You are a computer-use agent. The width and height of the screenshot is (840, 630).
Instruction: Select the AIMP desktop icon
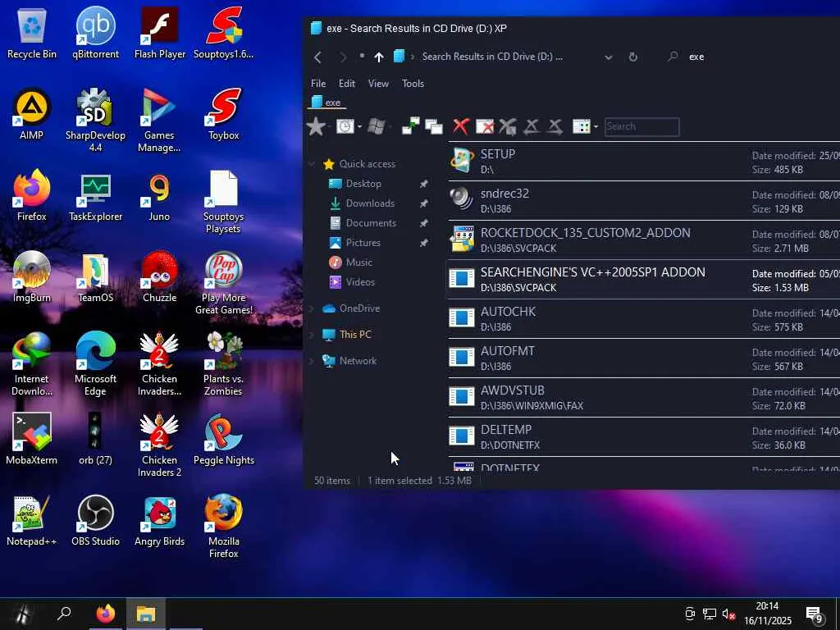(32, 113)
